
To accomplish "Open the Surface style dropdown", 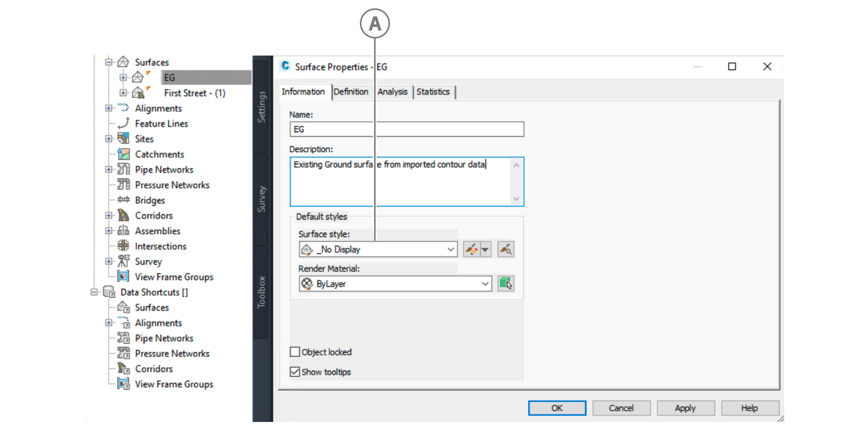I will [451, 250].
